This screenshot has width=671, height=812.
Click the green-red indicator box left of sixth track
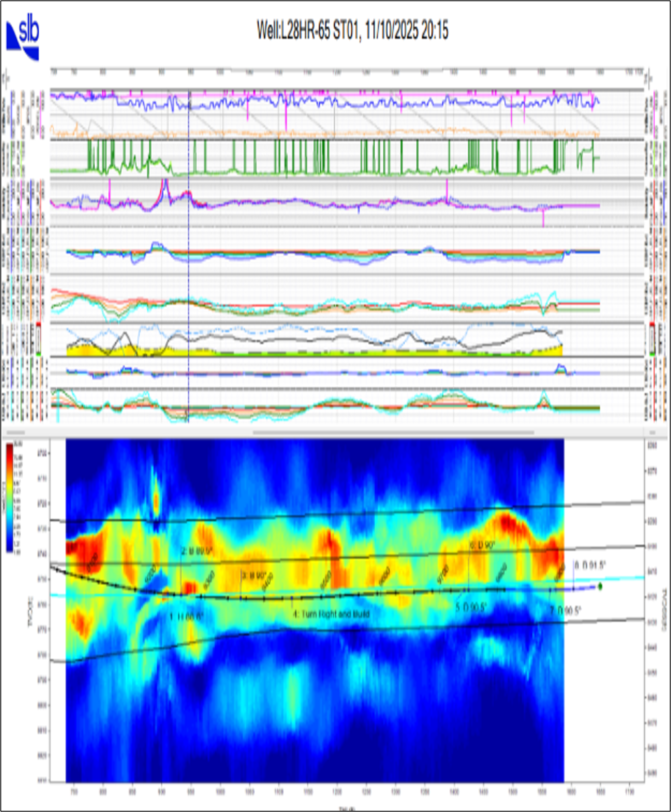click(39, 339)
